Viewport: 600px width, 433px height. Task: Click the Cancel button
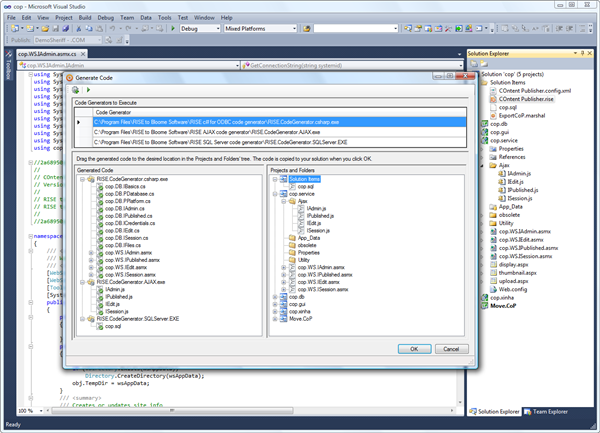click(x=452, y=349)
